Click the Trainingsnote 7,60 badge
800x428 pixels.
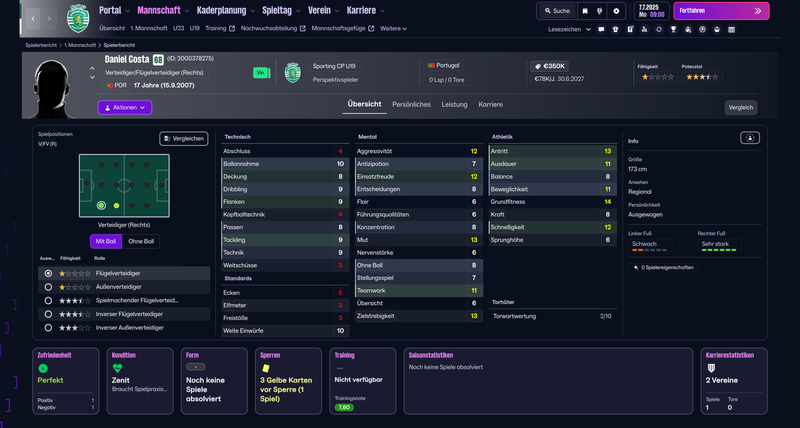coord(344,408)
